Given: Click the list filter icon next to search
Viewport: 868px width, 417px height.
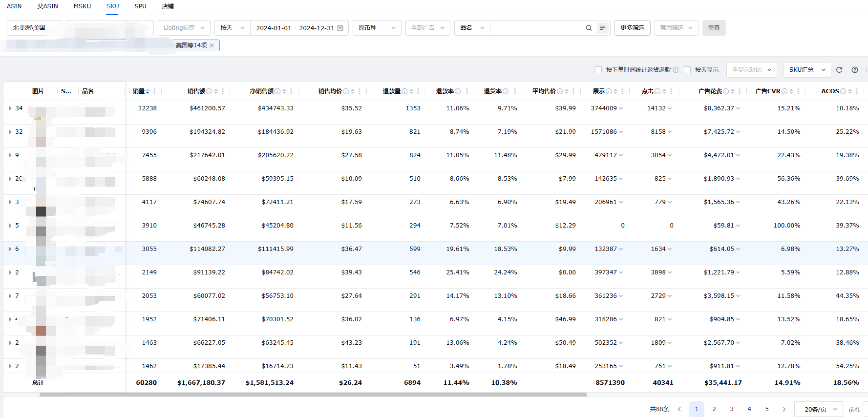Looking at the screenshot, I should pos(602,28).
